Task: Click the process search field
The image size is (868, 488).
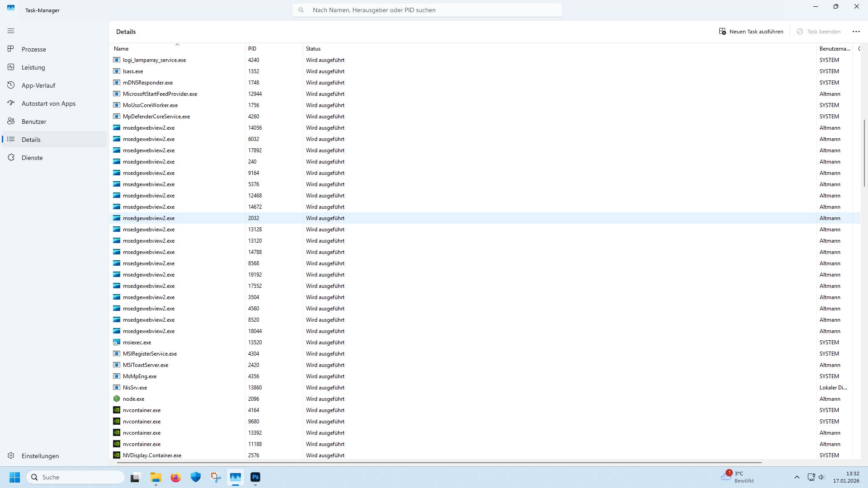Action: (x=427, y=10)
